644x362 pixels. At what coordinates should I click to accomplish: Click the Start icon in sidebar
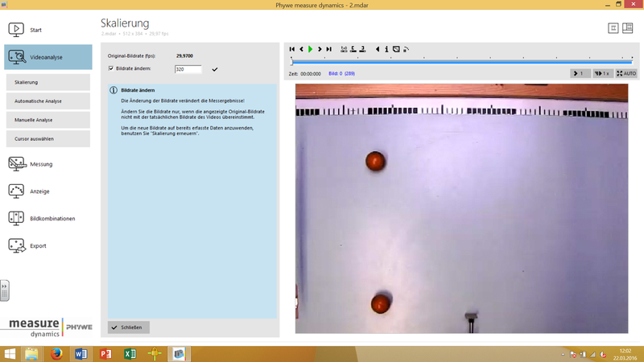coord(17,30)
